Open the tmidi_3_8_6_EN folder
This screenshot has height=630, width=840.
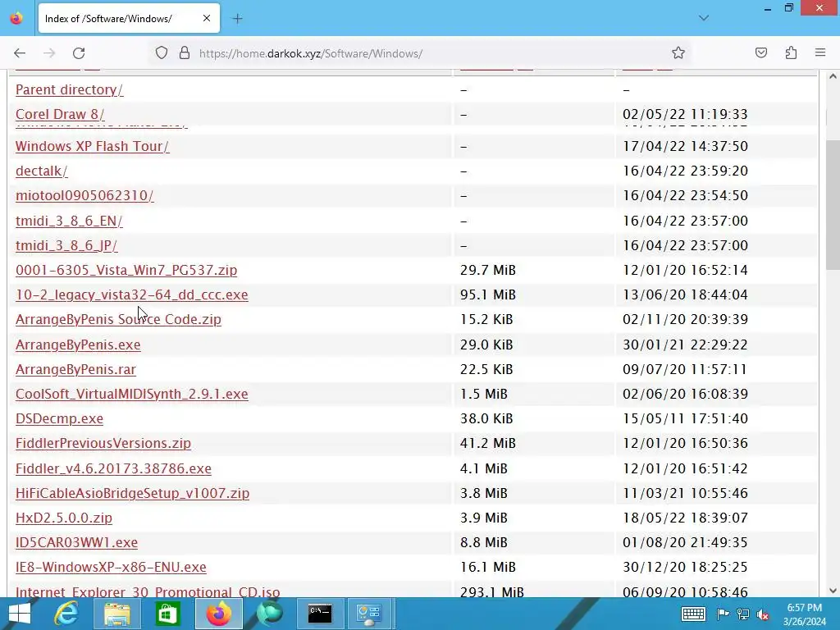(69, 220)
